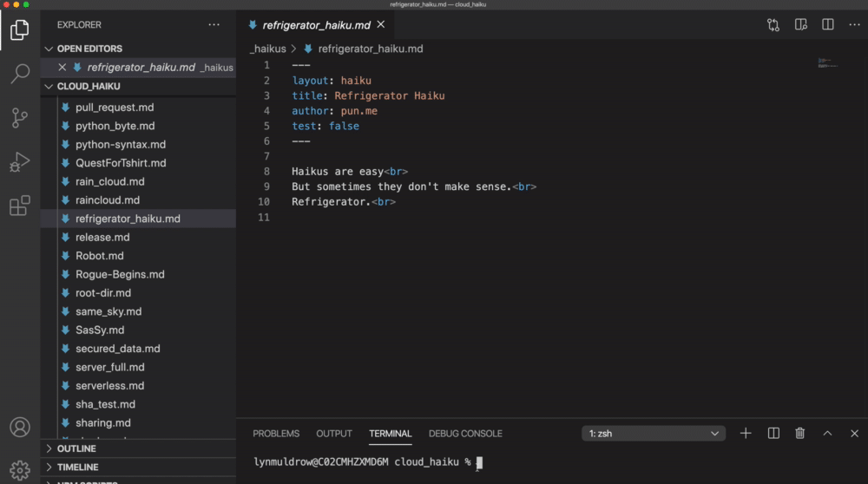Viewport: 868px width, 484px height.
Task: Open server_full.md file
Action: pos(138,367)
